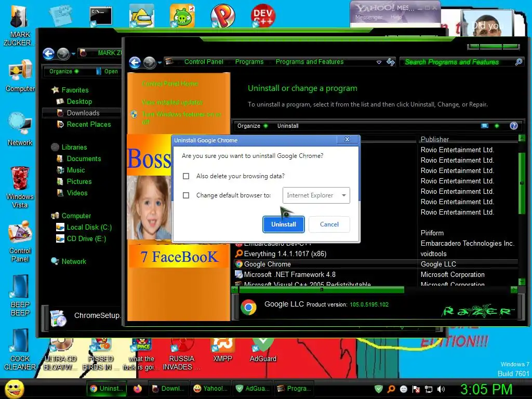
Task: Open the AdGuard desktop shortcut
Action: pos(263,351)
